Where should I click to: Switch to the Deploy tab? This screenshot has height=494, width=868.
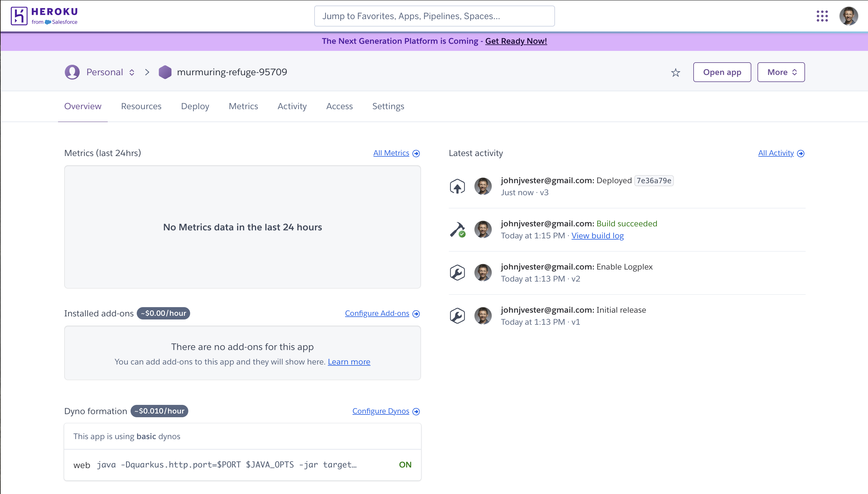coord(195,106)
